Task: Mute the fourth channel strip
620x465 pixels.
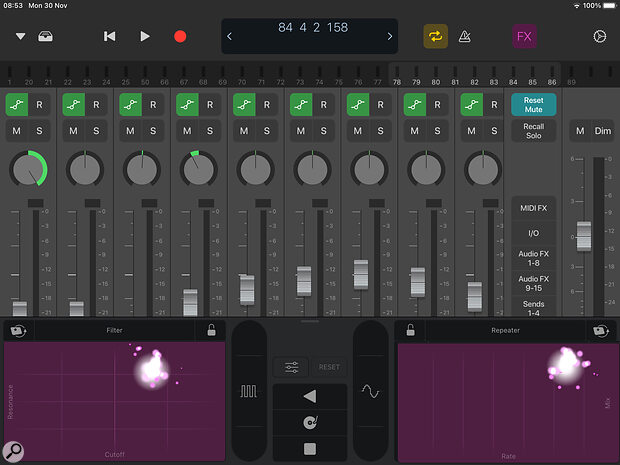Action: 187,131
